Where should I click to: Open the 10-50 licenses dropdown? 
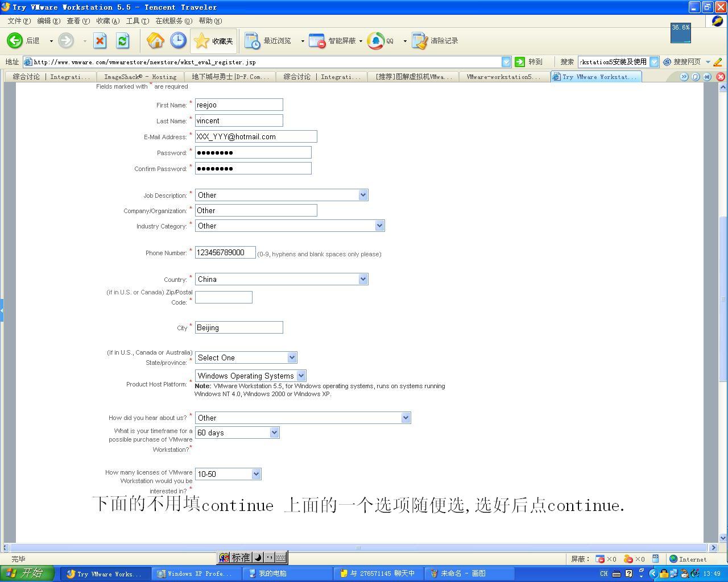coord(228,474)
